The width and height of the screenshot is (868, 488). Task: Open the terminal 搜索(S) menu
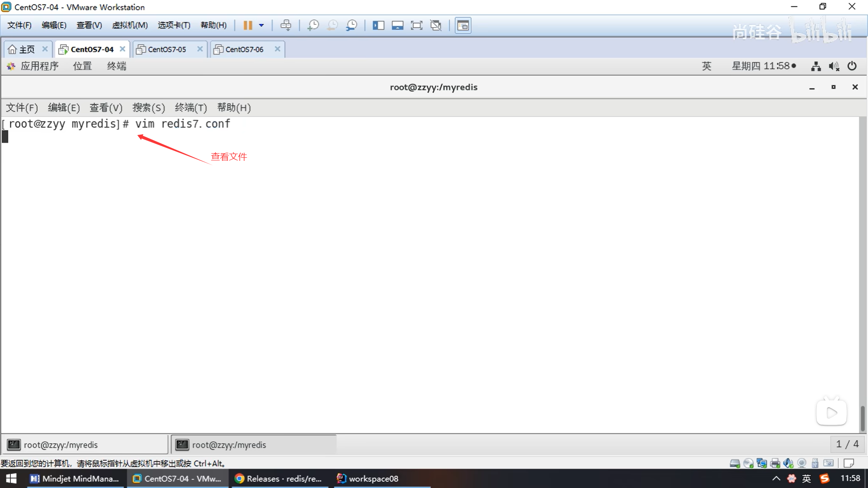click(148, 108)
